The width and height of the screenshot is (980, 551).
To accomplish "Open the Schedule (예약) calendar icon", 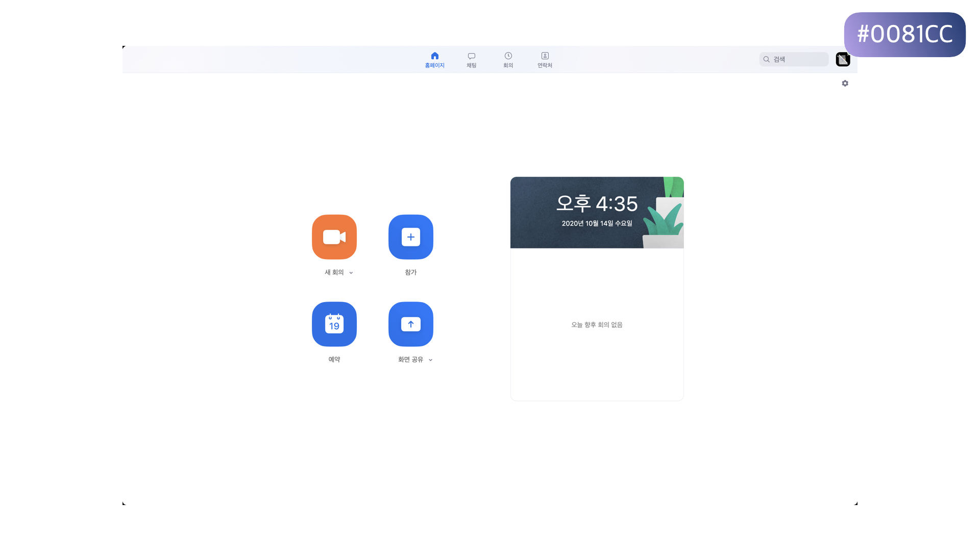I will coord(334,324).
